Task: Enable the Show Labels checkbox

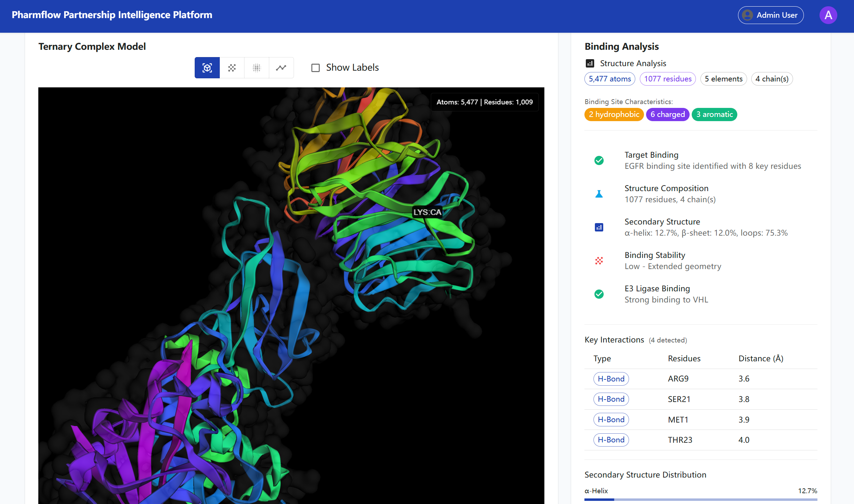Action: (x=316, y=68)
